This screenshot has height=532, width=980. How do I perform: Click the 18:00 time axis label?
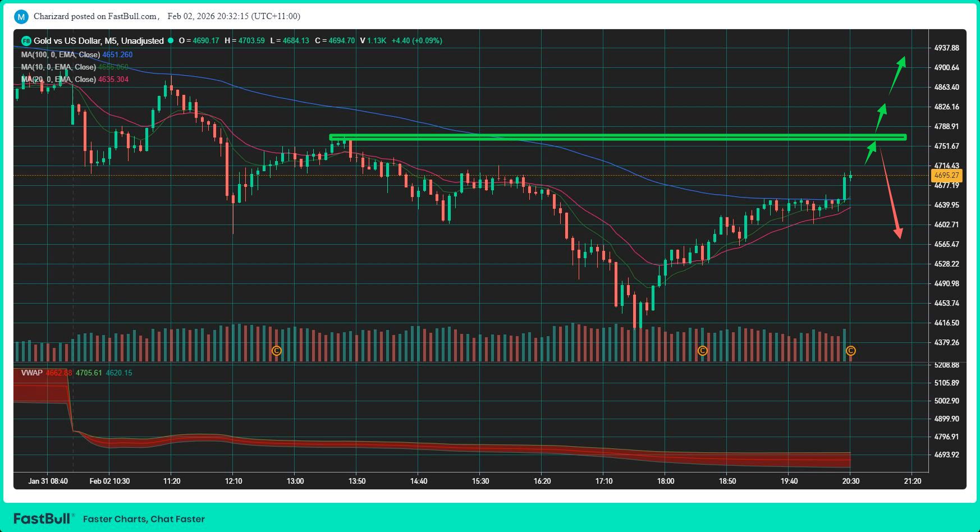[665, 481]
